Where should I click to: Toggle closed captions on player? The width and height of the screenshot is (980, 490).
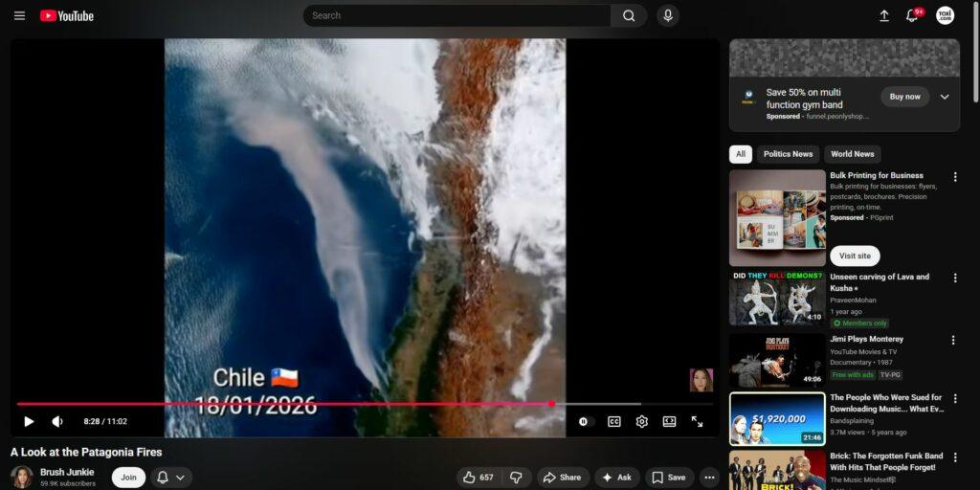click(x=613, y=421)
